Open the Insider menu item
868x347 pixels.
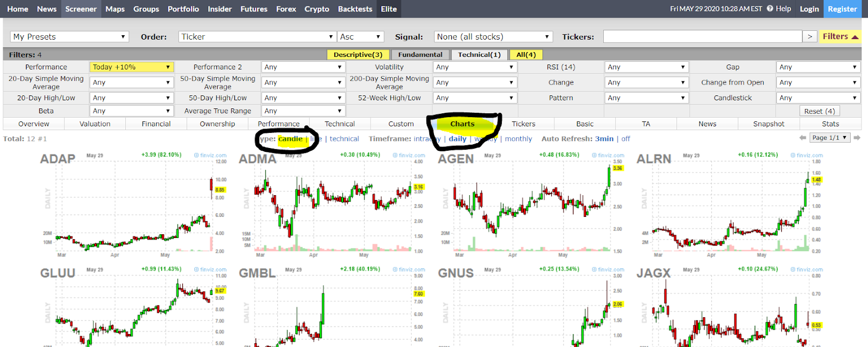220,9
